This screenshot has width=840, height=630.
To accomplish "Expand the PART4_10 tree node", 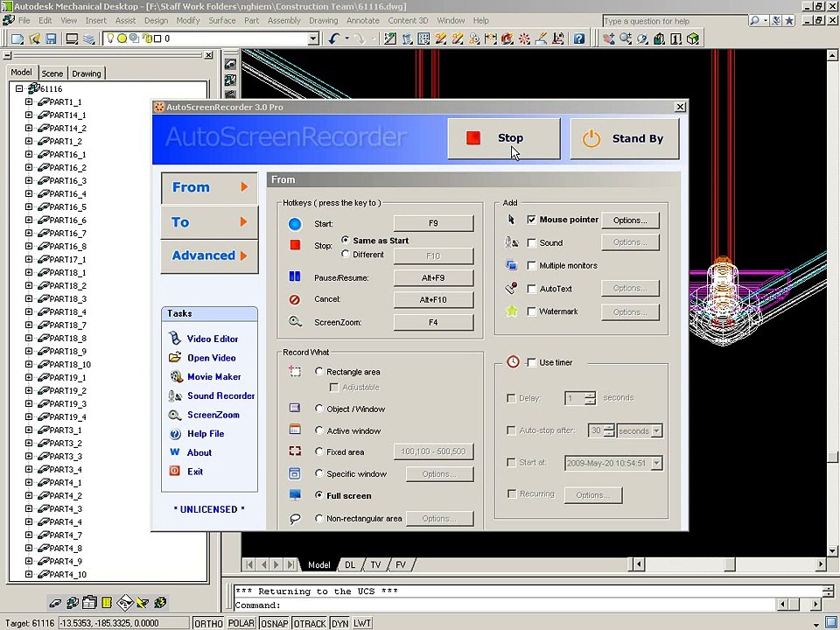I will [x=29, y=574].
